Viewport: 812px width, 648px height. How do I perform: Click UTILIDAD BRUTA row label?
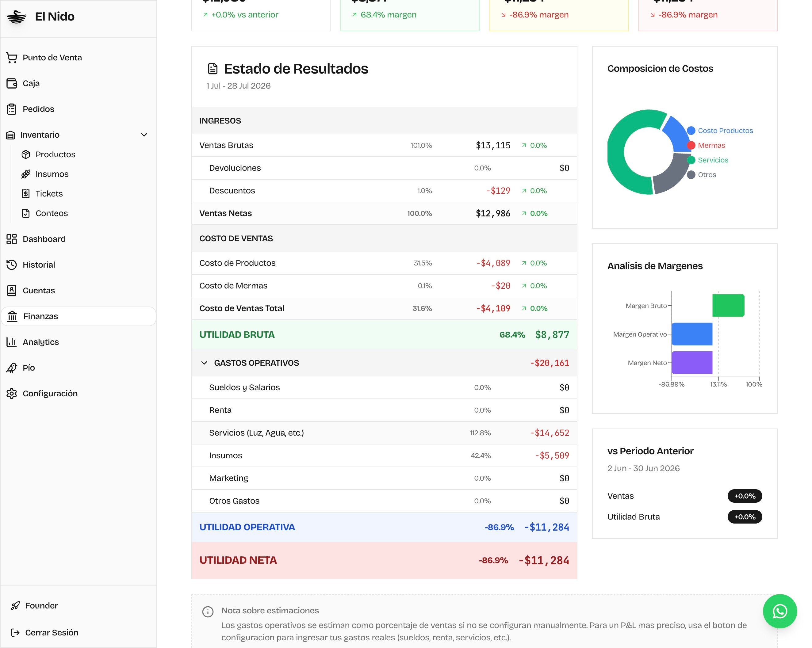pos(237,335)
